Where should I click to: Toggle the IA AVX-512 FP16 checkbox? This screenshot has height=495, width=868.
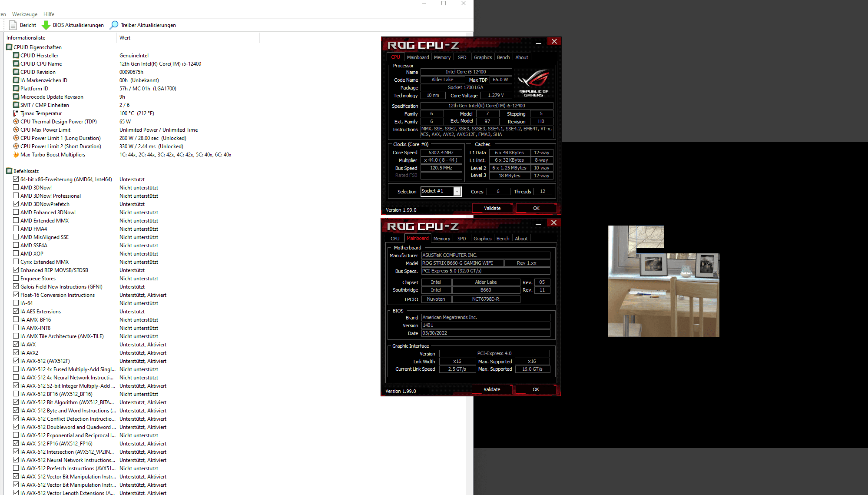(x=16, y=443)
